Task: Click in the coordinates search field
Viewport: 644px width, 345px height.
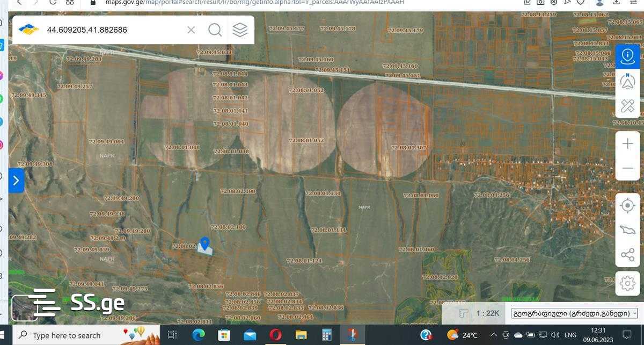Action: 113,30
